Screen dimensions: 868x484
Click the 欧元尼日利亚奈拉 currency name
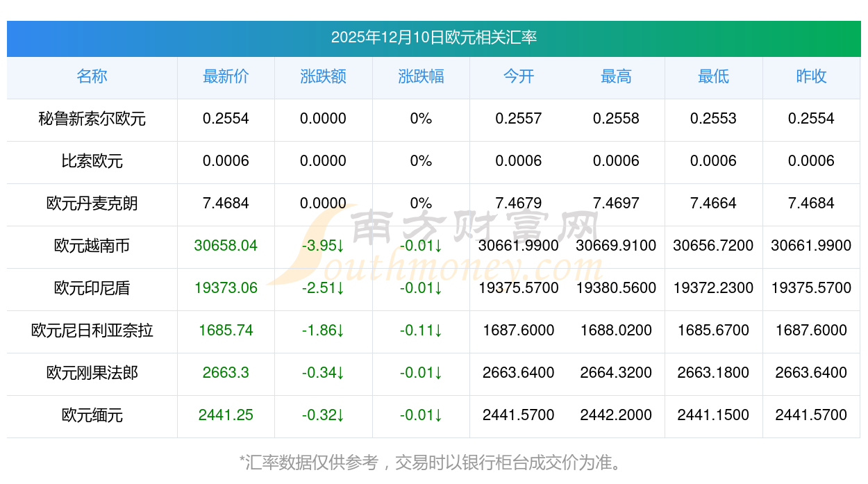[92, 331]
